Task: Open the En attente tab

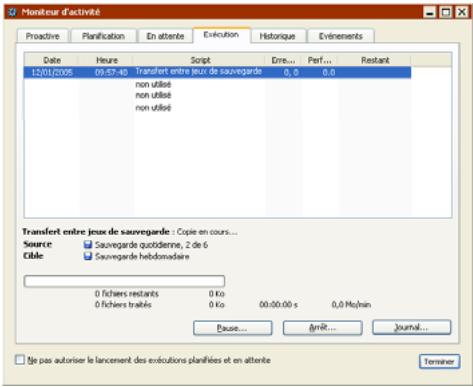Action: (x=165, y=36)
